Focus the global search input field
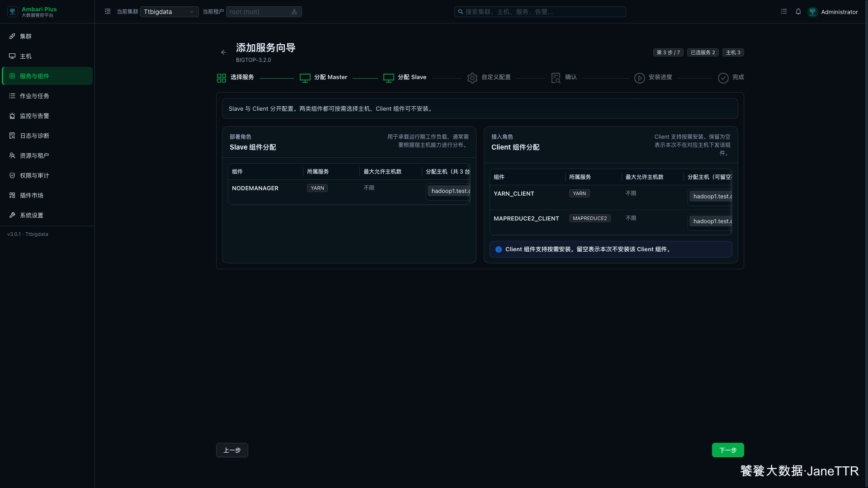Screen dimensions: 868x488 [x=540, y=12]
